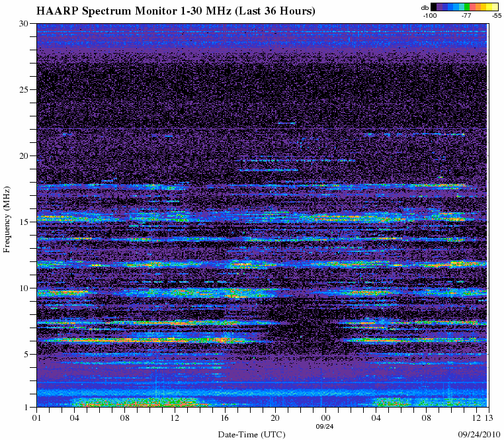
Task: Pick the palest yellow swatch ending the legend
Action: coord(495,7)
